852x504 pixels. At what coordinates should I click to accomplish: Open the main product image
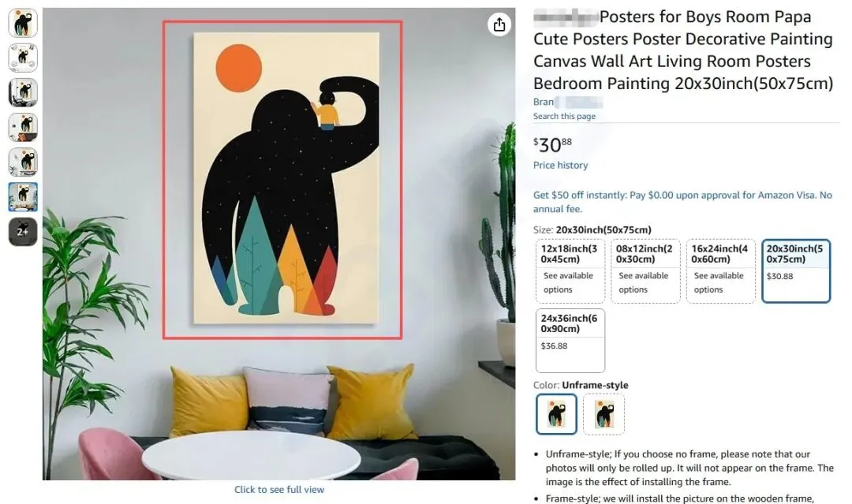point(279,244)
